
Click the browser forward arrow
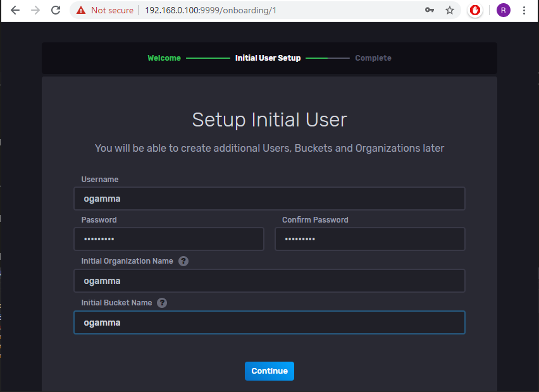(35, 10)
